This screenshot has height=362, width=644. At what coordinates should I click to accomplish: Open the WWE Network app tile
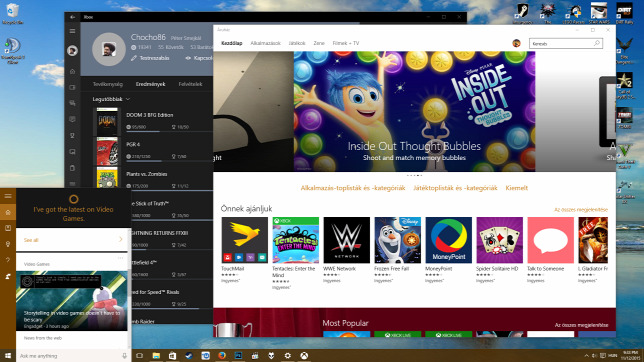pyautogui.click(x=346, y=250)
